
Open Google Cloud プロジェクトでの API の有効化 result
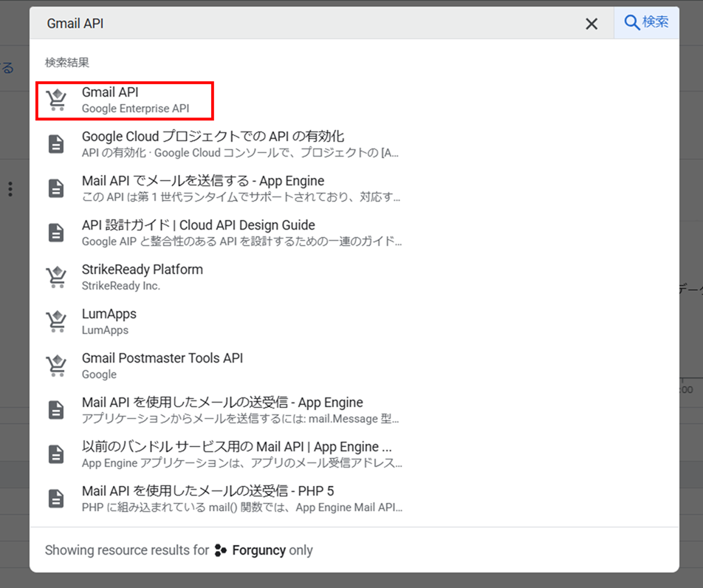coord(354,144)
